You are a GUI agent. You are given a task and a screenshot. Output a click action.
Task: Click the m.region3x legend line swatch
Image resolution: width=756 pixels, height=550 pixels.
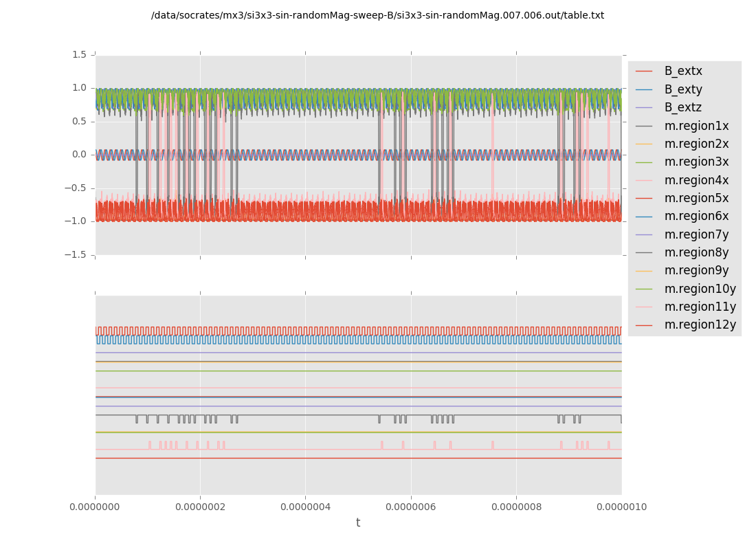[x=643, y=162]
